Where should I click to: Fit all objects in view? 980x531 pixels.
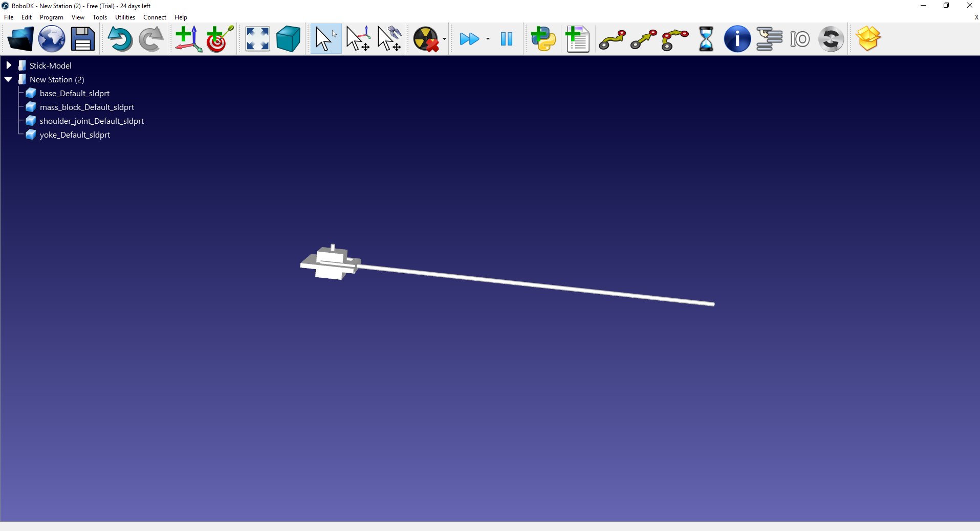coord(257,39)
